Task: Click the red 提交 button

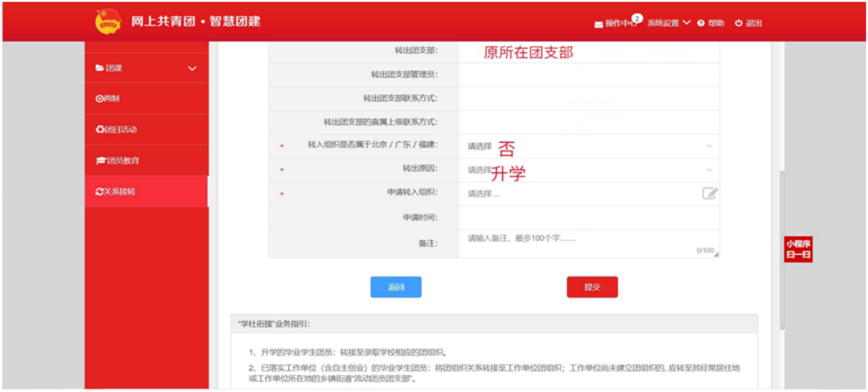Action: click(592, 287)
